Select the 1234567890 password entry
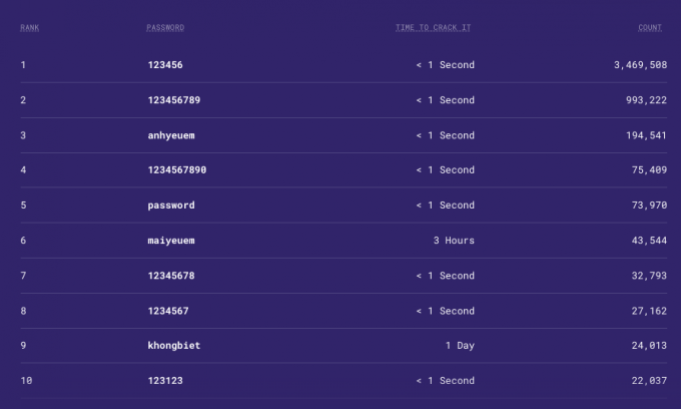681x409 pixels. tap(177, 170)
